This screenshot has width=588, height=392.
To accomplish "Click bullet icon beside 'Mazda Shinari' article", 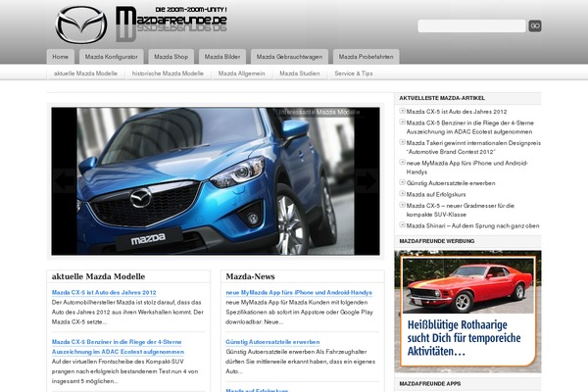I will tap(402, 225).
